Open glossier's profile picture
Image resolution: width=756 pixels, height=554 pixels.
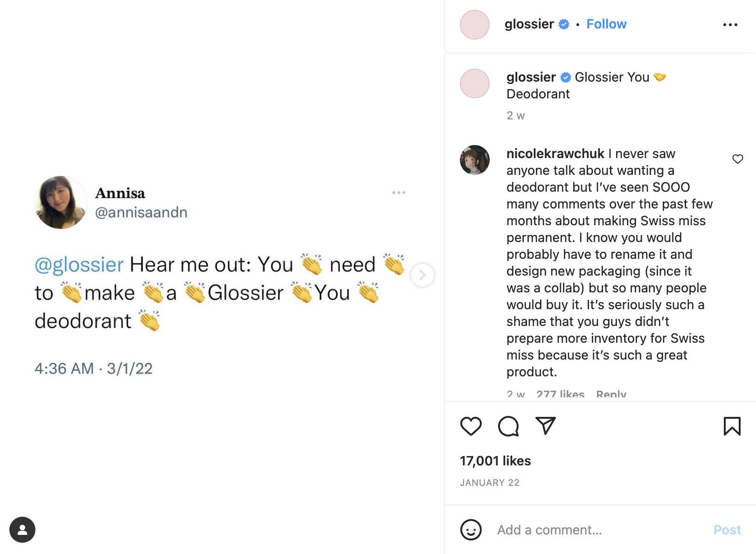coord(474,25)
